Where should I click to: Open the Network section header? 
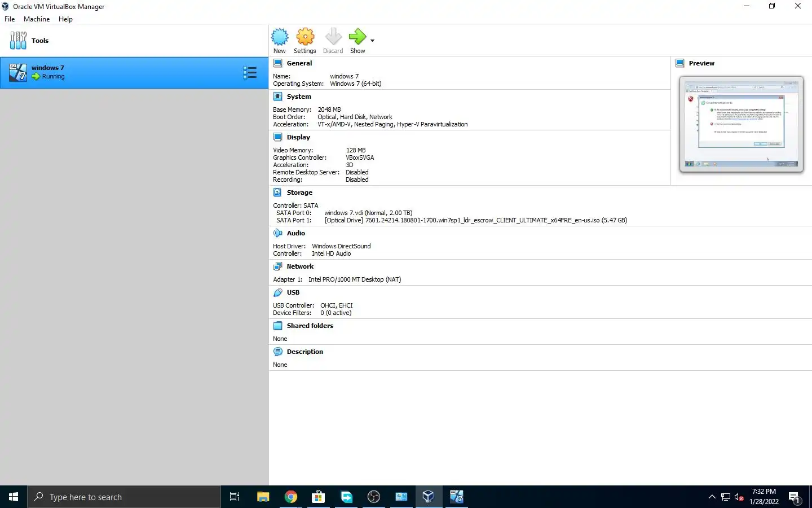click(x=300, y=266)
